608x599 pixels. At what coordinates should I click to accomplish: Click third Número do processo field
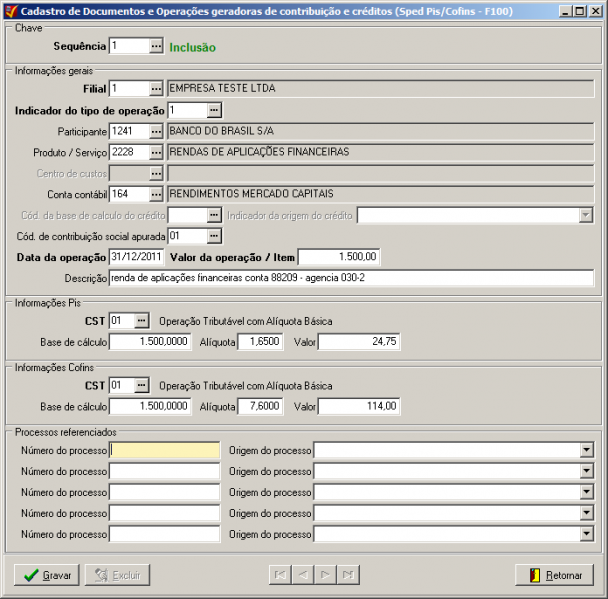click(165, 492)
